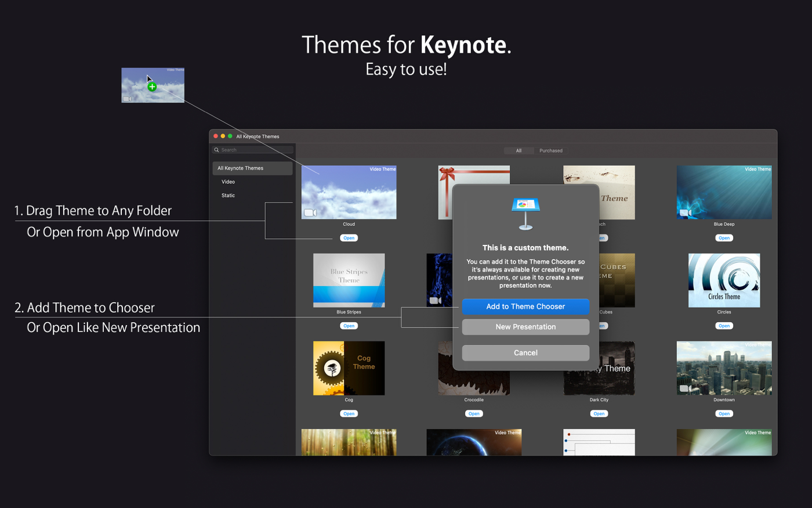Select the white timeline theme thumbnail in bottom row
The image size is (812, 508).
(599, 442)
